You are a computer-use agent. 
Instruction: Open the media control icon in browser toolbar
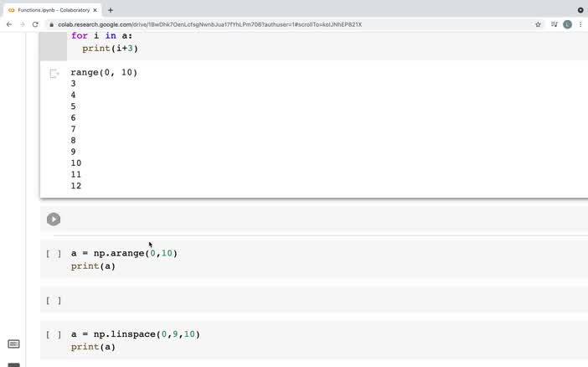click(x=554, y=24)
